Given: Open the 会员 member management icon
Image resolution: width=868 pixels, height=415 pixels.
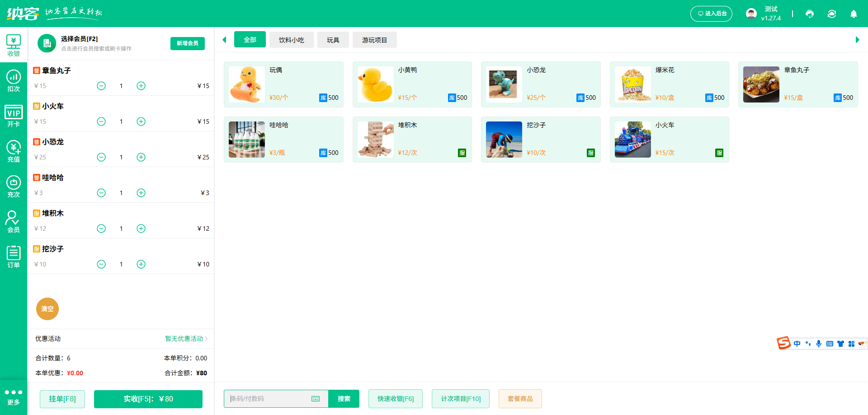Looking at the screenshot, I should [x=14, y=220].
